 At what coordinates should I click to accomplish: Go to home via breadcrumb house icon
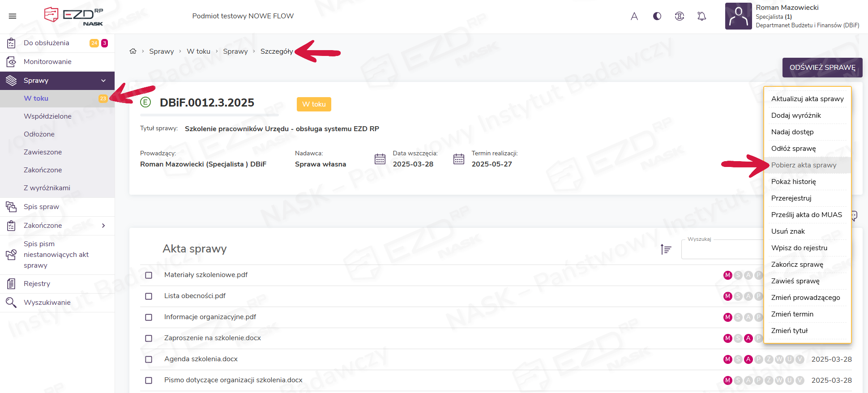pos(133,51)
